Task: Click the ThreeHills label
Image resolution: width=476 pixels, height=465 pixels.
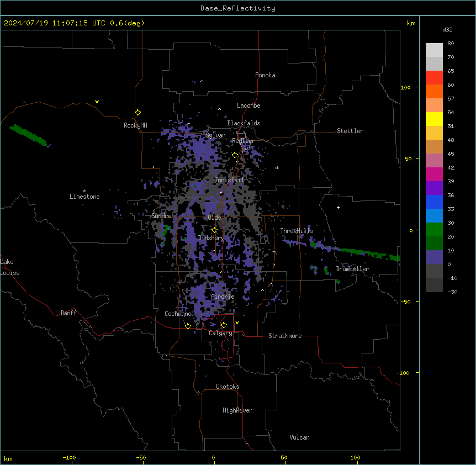Action: (297, 231)
